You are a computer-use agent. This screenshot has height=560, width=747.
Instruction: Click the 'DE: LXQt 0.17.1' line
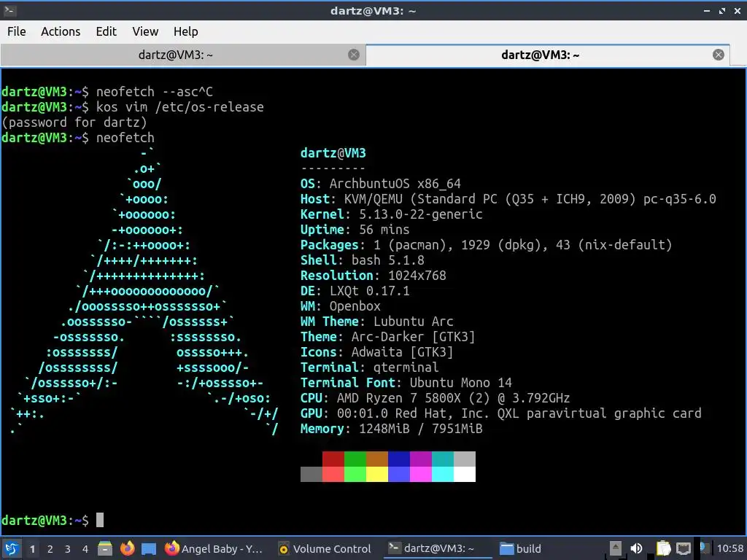[x=355, y=290]
